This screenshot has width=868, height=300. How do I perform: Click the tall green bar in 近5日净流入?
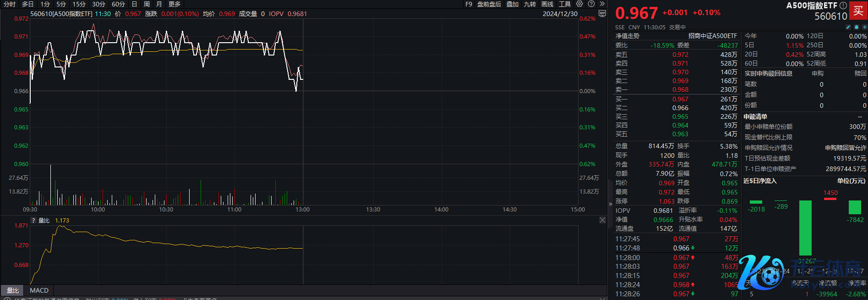(x=805, y=228)
